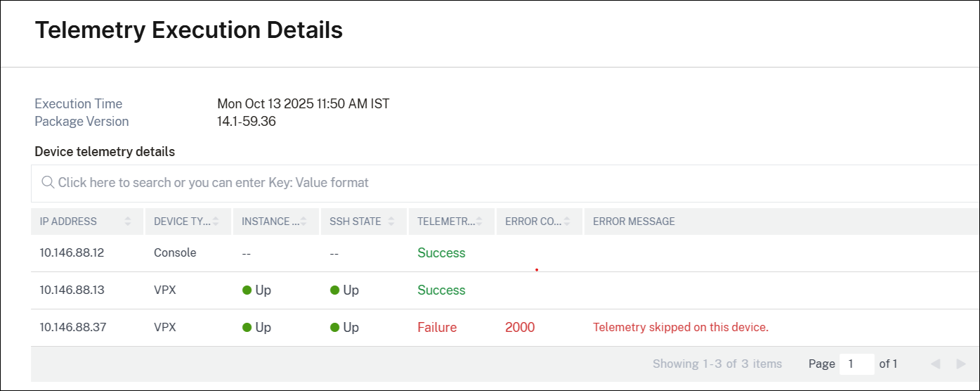The image size is (980, 391).
Task: Select the 10.146.88.13 IP address cell
Action: (72, 290)
